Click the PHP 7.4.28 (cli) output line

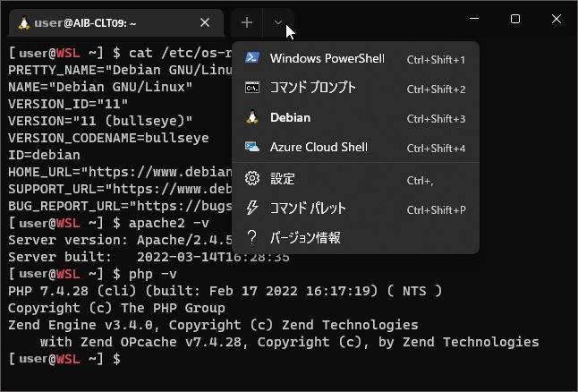coord(225,291)
